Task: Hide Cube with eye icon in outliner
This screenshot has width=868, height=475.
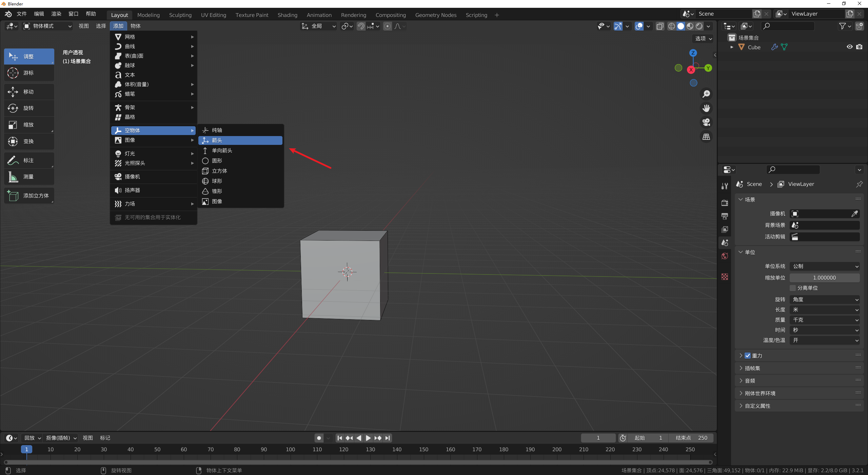Action: point(849,47)
